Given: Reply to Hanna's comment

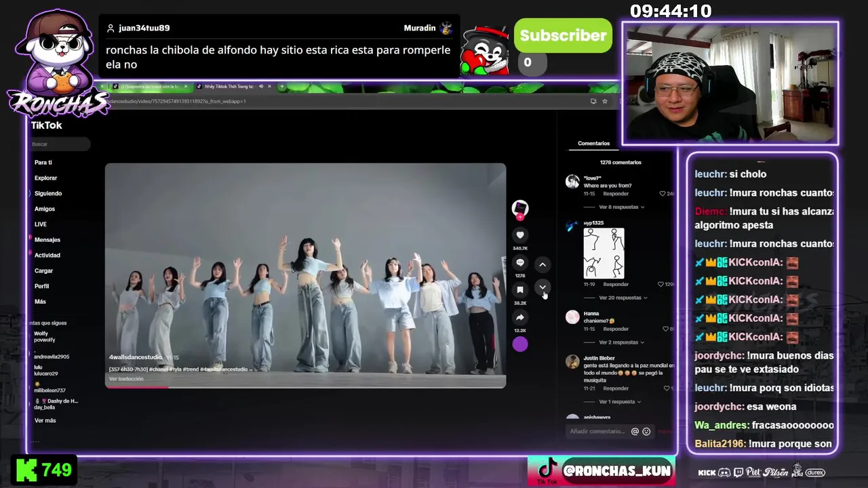Looking at the screenshot, I should click(616, 329).
